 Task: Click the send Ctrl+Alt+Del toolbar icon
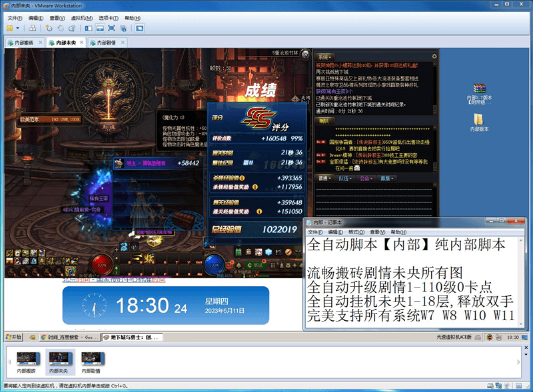pos(32,28)
